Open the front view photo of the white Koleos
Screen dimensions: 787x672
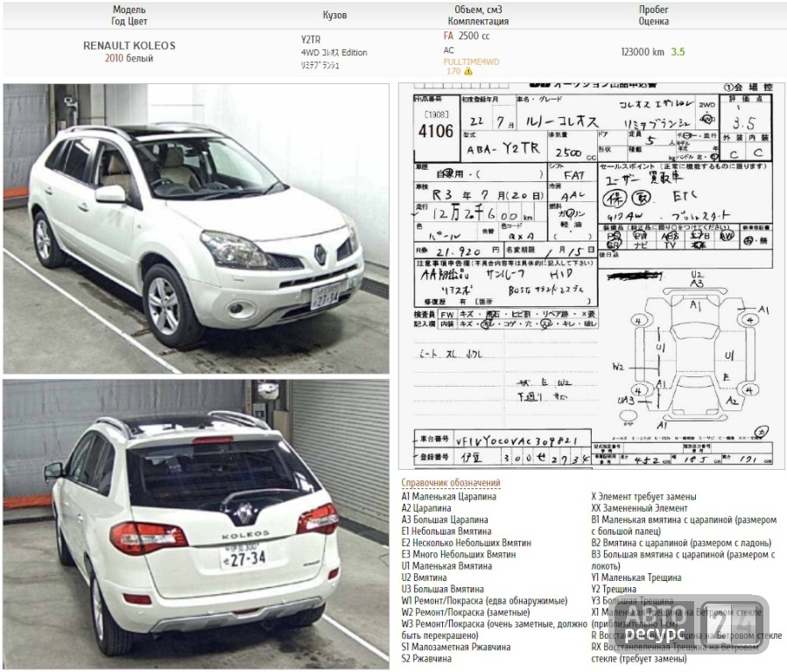pos(196,228)
